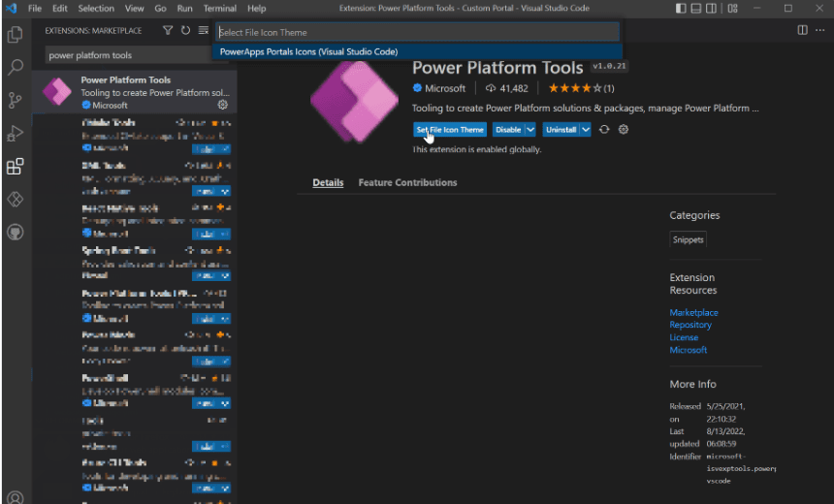Click the Disable button
The width and height of the screenshot is (834, 504).
click(508, 130)
